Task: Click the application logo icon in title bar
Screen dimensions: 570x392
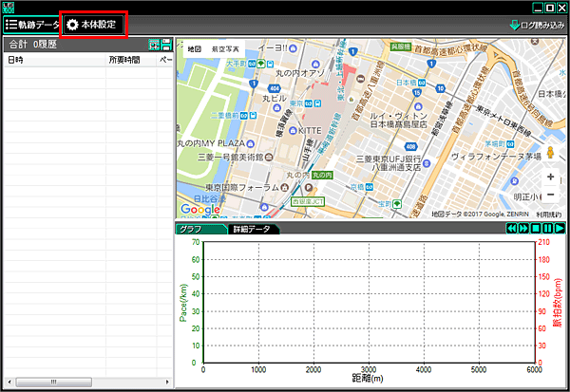Action: 9,8
